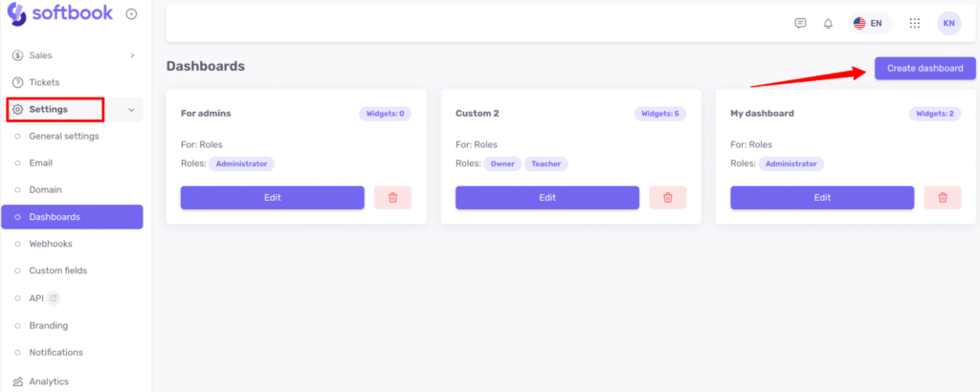This screenshot has width=980, height=392.
Task: Go to General settings
Action: pos(63,136)
